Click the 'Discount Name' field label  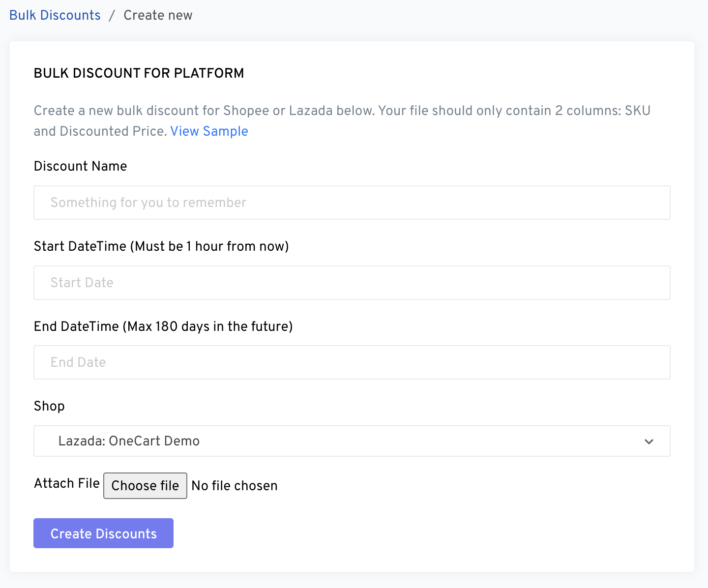click(80, 166)
